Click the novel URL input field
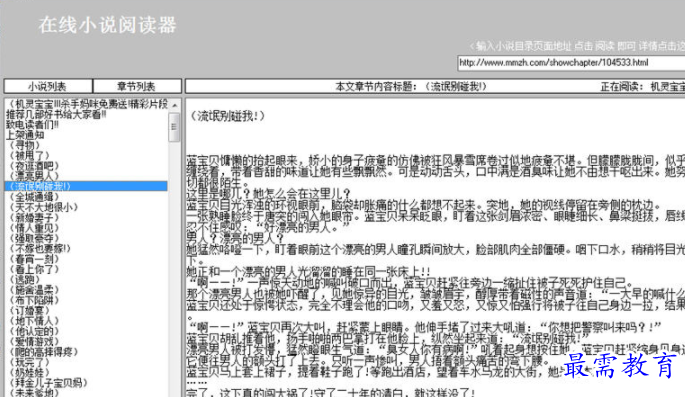685x397 pixels. click(x=571, y=63)
